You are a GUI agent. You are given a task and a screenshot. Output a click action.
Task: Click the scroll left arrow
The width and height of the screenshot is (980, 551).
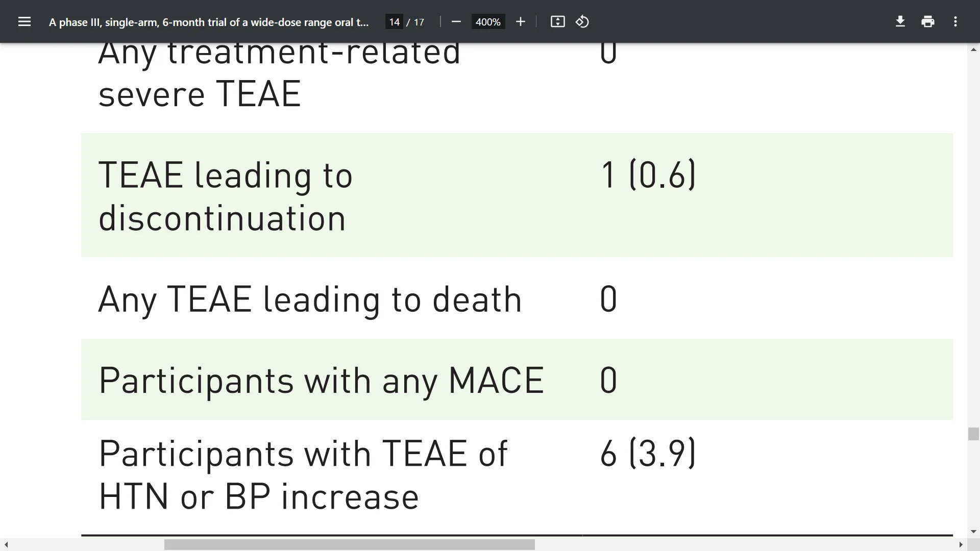(6, 545)
